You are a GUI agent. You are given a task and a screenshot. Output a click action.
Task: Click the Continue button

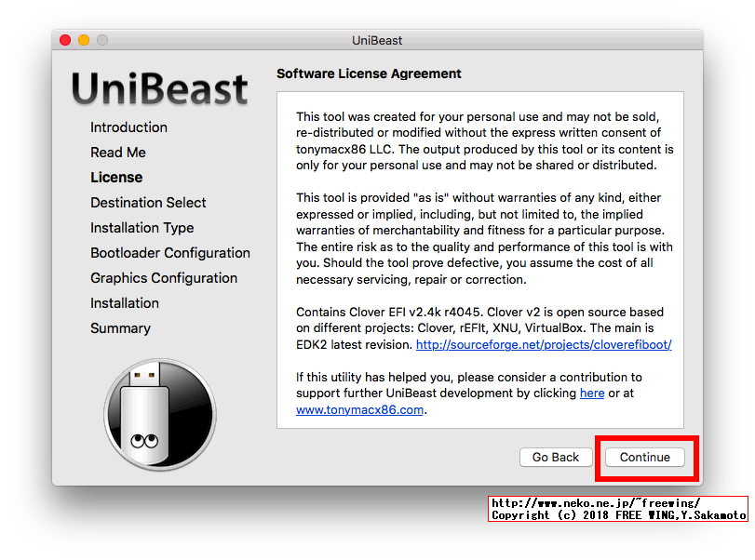644,457
